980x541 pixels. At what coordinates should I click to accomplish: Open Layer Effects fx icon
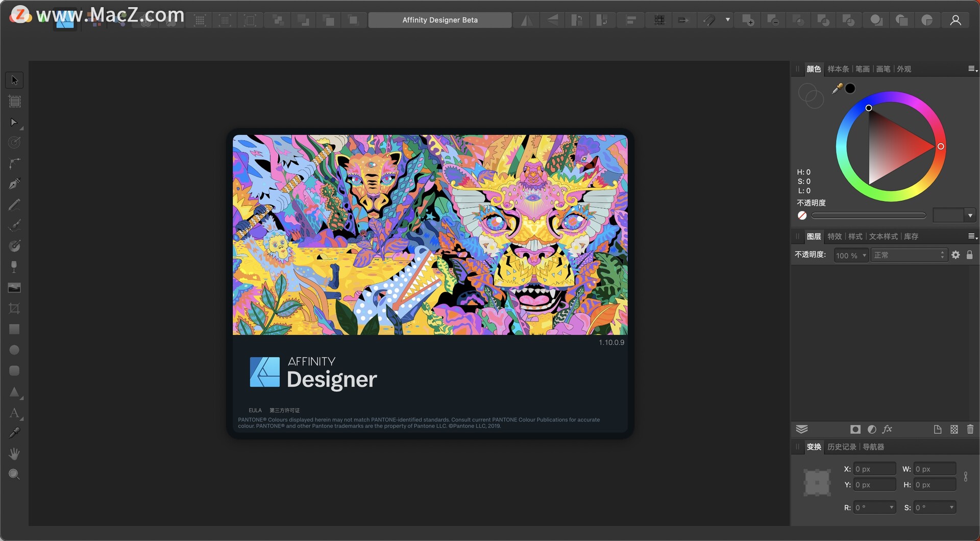point(887,430)
